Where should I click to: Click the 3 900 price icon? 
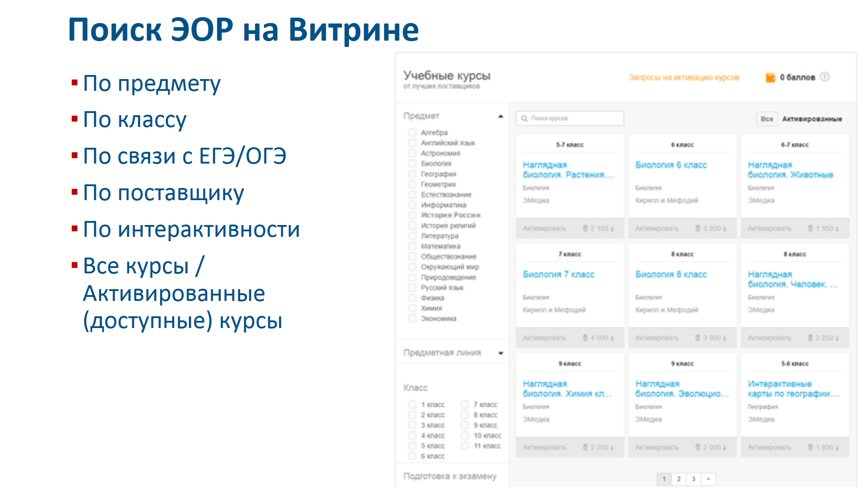pyautogui.click(x=698, y=338)
